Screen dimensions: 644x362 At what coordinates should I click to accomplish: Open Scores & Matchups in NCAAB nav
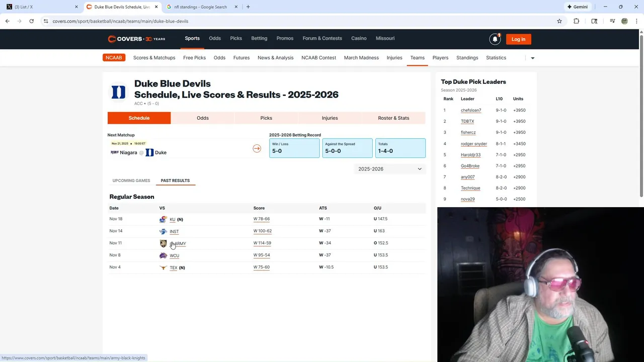click(154, 58)
